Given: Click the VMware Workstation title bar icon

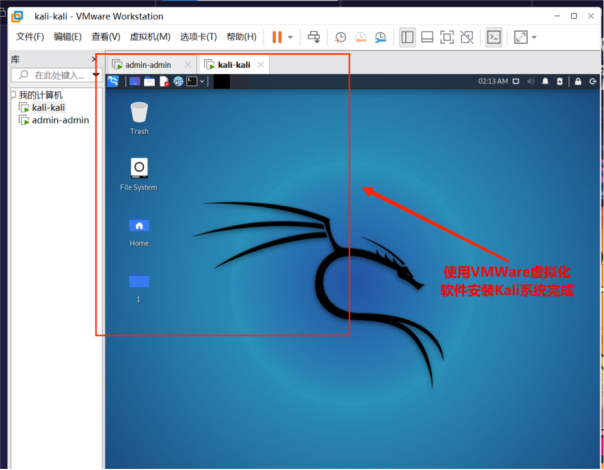Looking at the screenshot, I should [17, 17].
